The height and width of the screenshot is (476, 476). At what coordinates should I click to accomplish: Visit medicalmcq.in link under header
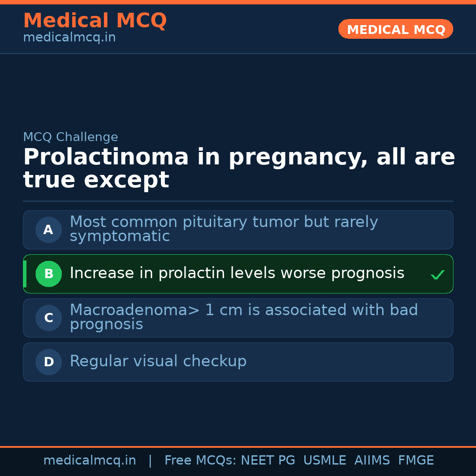[69, 38]
